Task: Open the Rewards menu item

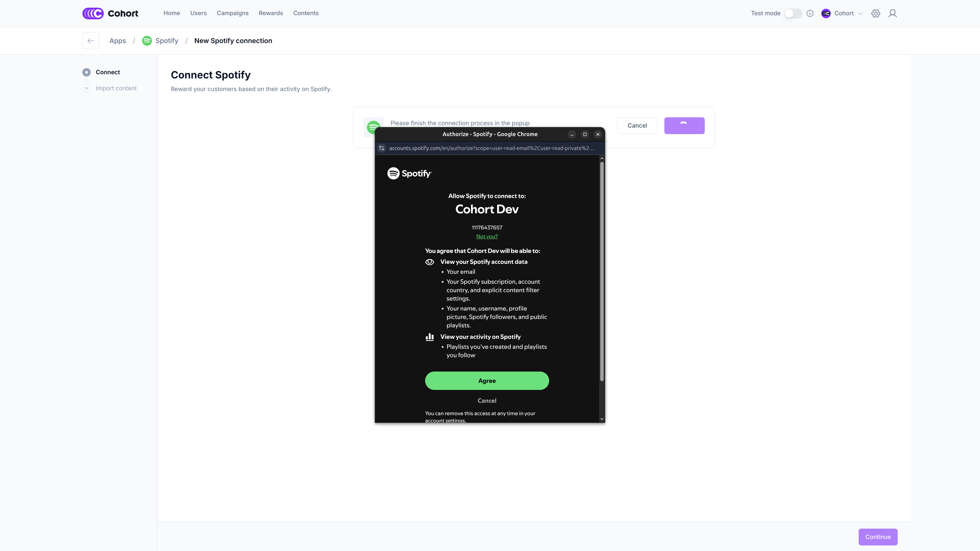Action: [270, 13]
